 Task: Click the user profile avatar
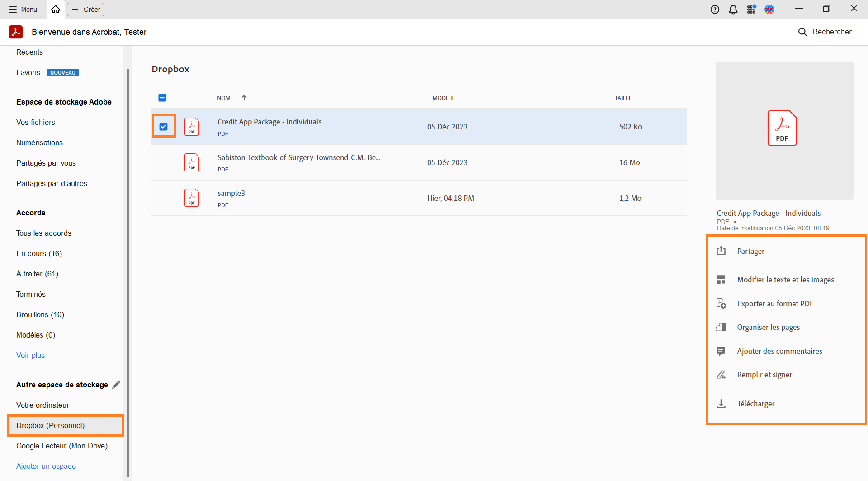click(769, 9)
